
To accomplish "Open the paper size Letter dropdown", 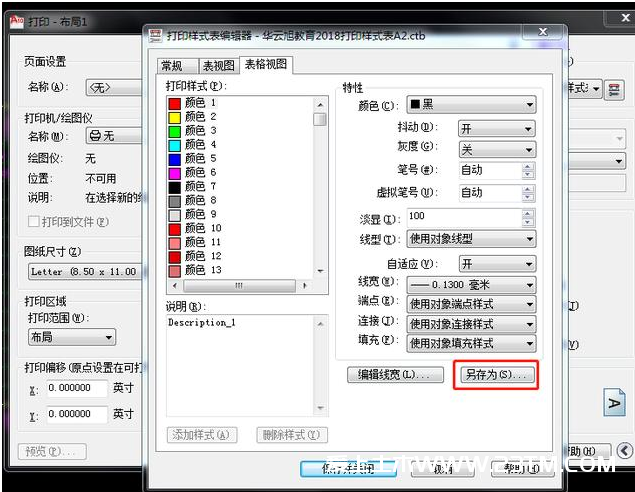I will [x=85, y=271].
